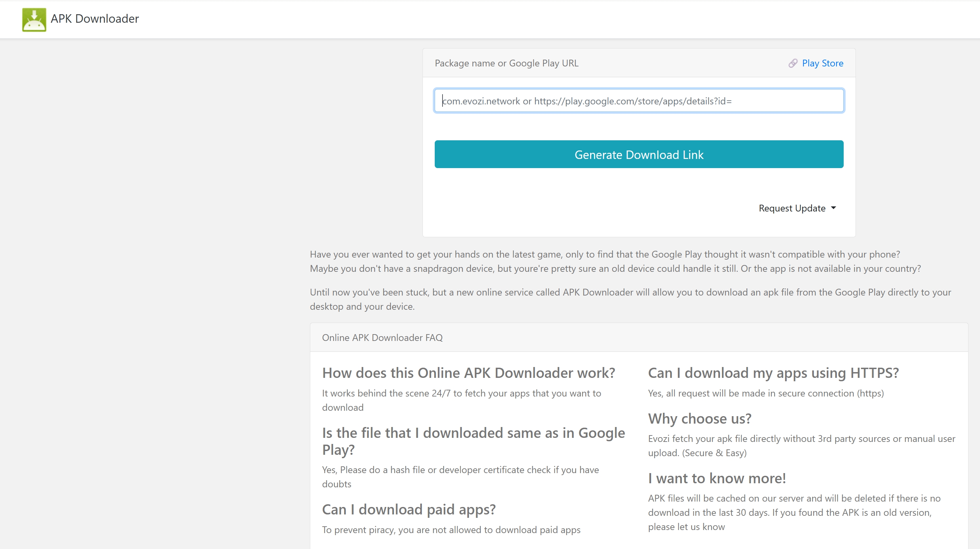Click the green APK Downloader android logo

point(34,19)
